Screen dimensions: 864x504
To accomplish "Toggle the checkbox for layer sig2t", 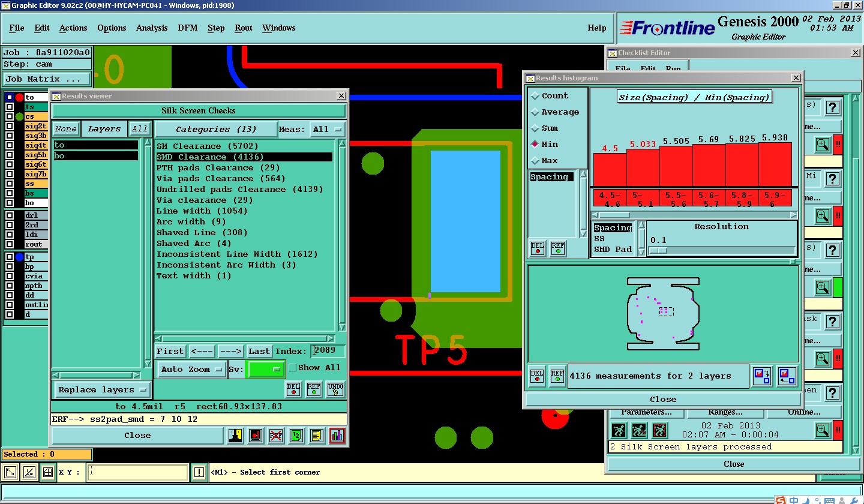I will (x=10, y=126).
